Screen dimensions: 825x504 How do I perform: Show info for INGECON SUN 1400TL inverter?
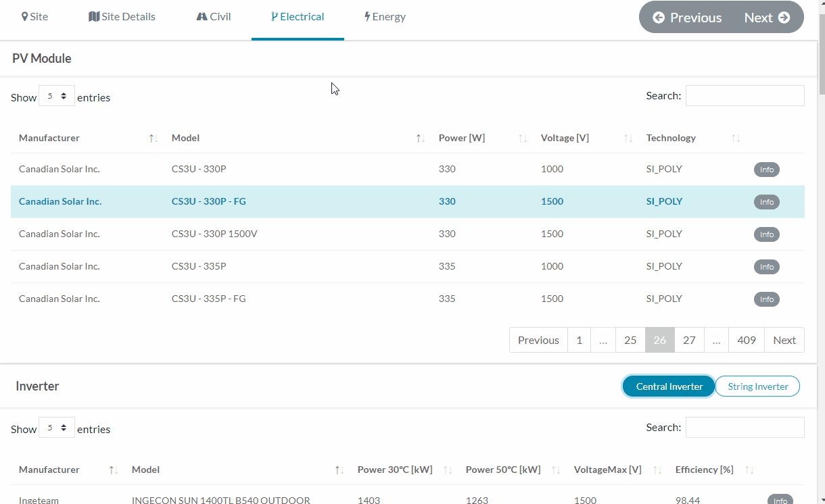point(780,500)
